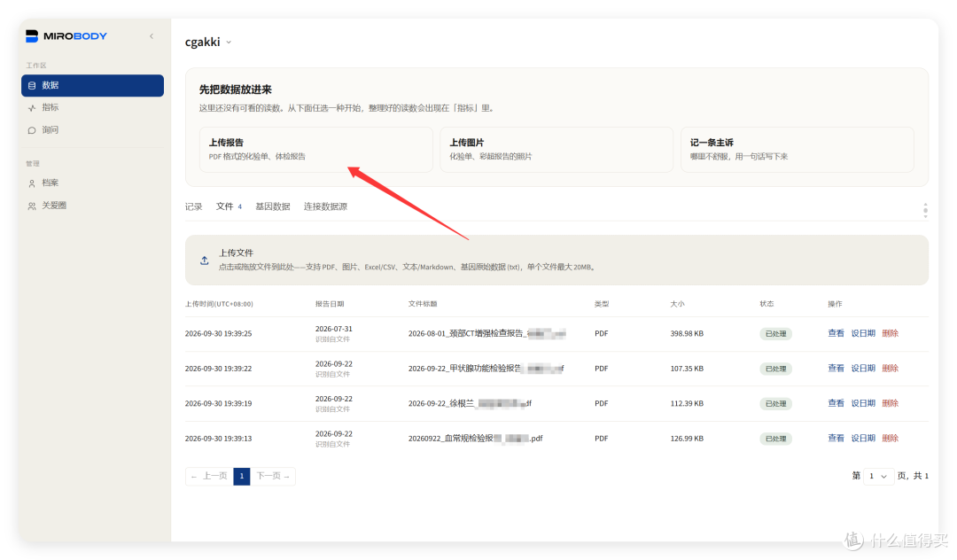This screenshot has width=957, height=560.
Task: Click the 已处理 status of the 398.98 KB file
Action: point(775,334)
